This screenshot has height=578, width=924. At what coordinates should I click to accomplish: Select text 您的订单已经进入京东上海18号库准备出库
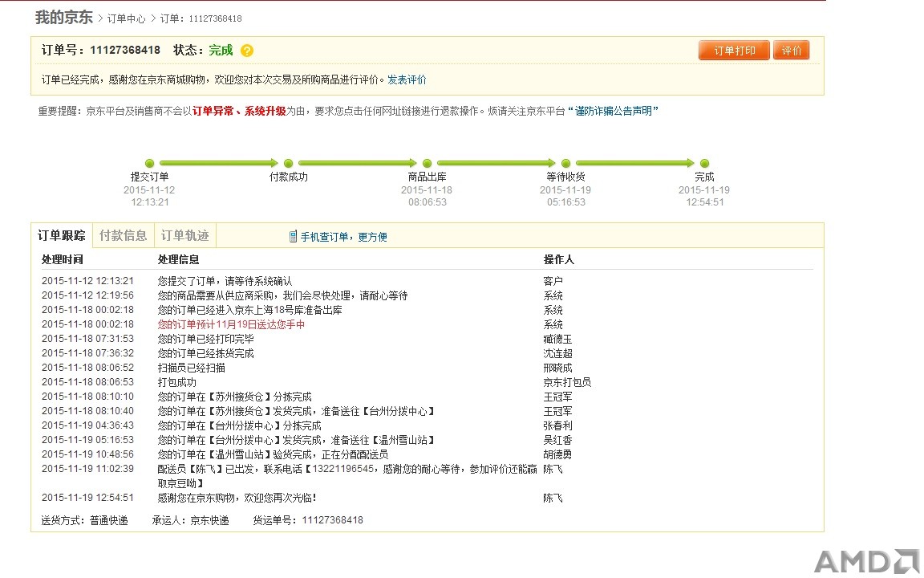click(250, 310)
